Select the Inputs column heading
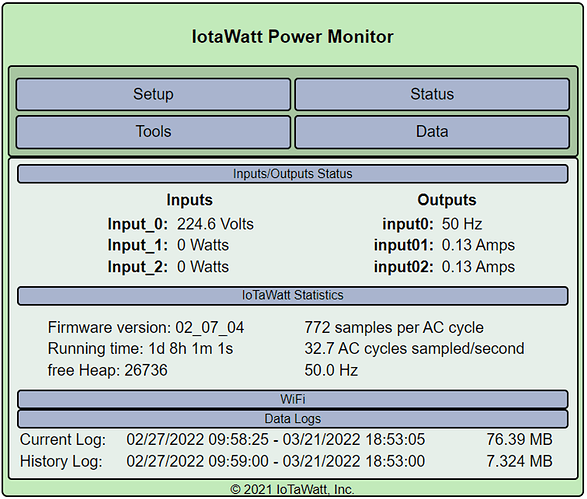This screenshot has height=499, width=587. pos(189,200)
